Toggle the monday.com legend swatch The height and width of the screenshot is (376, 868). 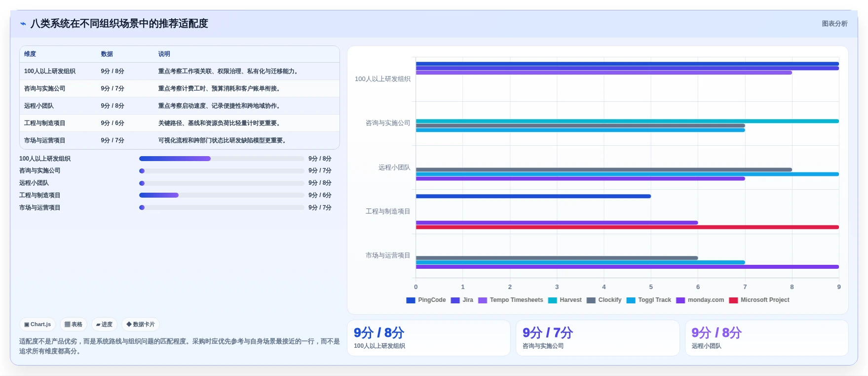point(680,300)
